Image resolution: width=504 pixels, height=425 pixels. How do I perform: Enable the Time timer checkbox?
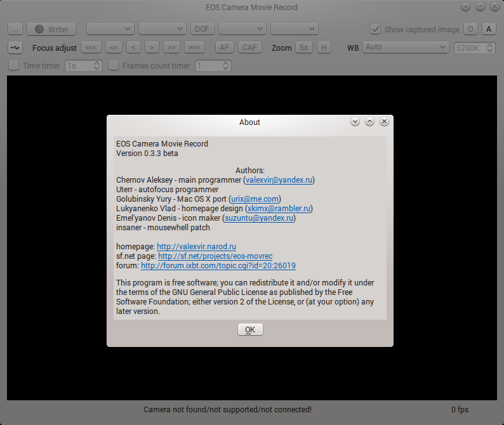[13, 65]
